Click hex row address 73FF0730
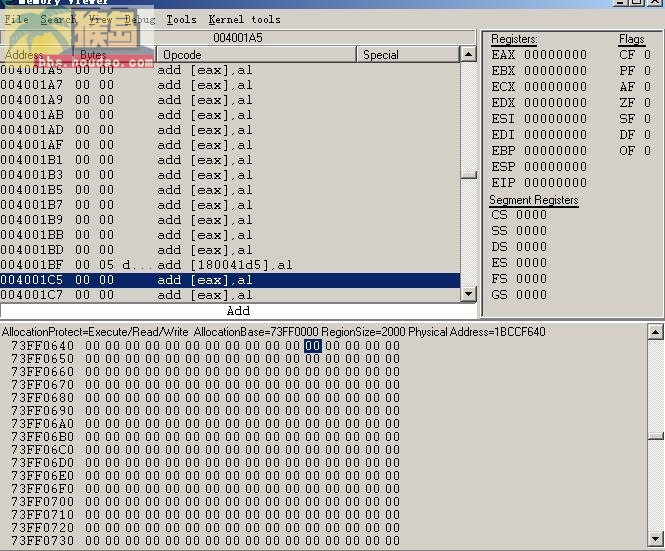665x551 pixels. pyautogui.click(x=42, y=541)
